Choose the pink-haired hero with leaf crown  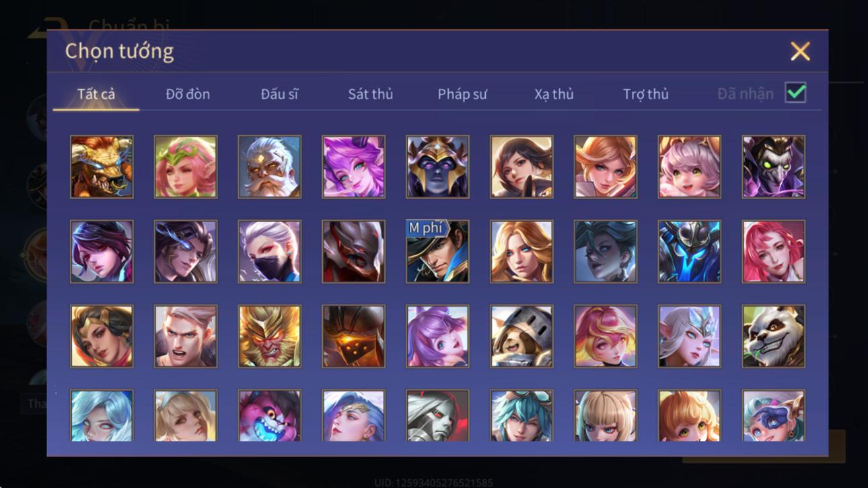[x=186, y=167]
